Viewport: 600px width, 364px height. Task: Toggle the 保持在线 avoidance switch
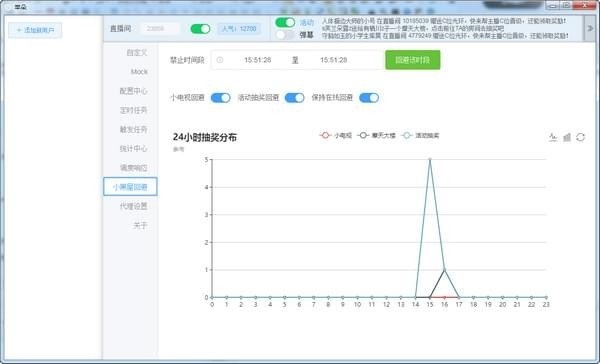(369, 98)
